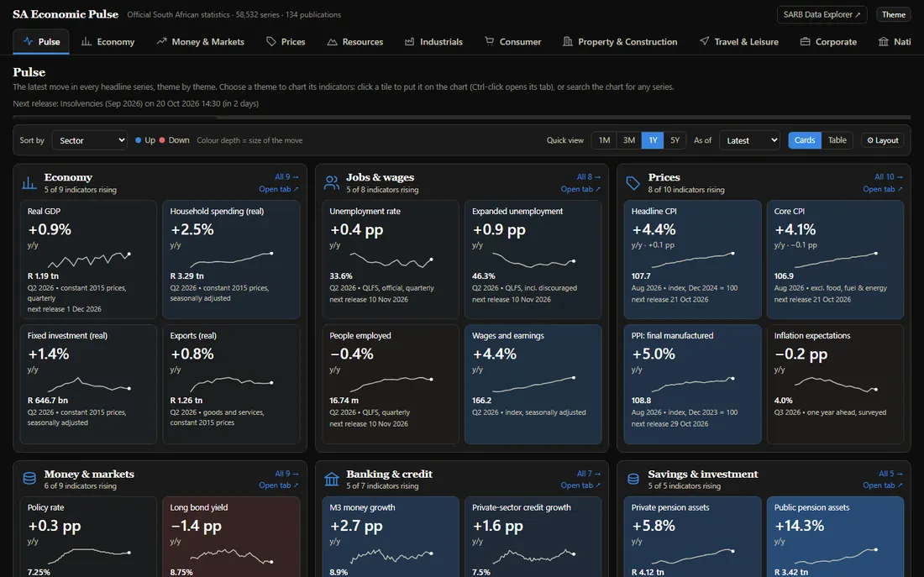Click the Banking & credit bank icon
Screen dimensions: 924x577
pyautogui.click(x=332, y=479)
